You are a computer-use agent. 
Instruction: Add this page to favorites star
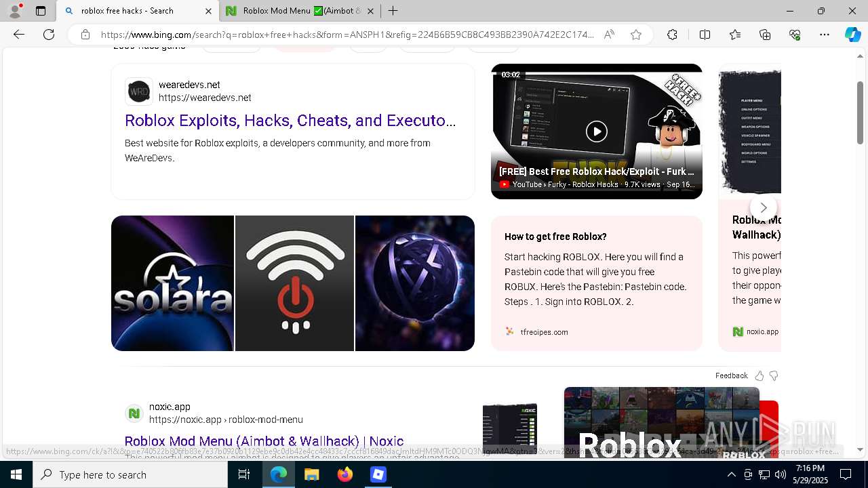(x=636, y=35)
